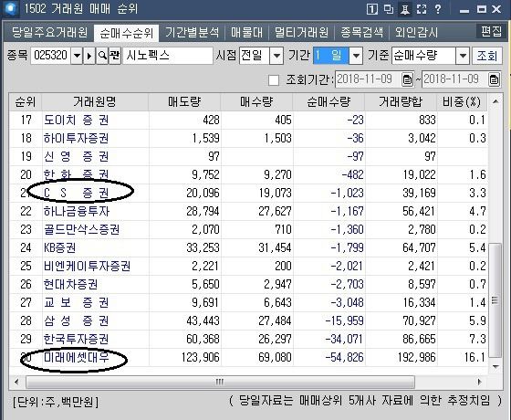Select the 도이치 증권 row
The image size is (511, 420).
(248, 120)
